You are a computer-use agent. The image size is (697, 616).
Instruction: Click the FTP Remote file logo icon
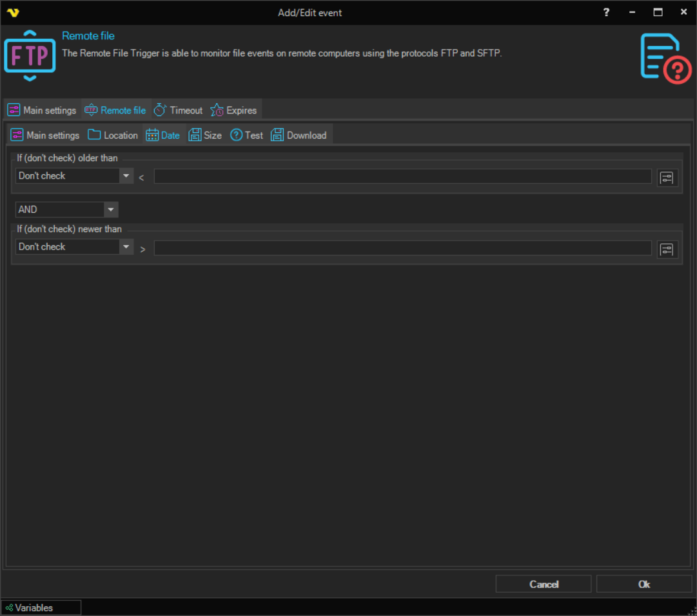click(30, 55)
